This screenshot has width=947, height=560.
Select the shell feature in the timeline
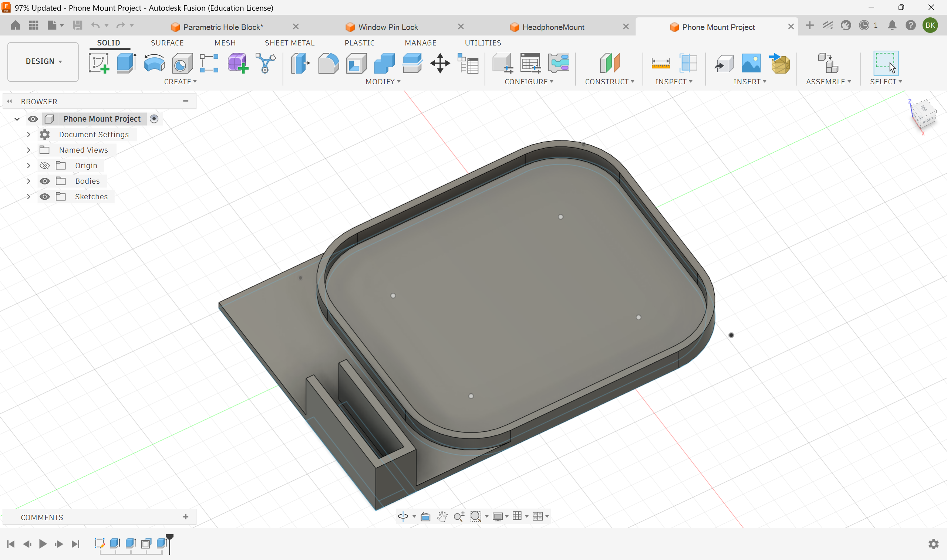pos(146,543)
